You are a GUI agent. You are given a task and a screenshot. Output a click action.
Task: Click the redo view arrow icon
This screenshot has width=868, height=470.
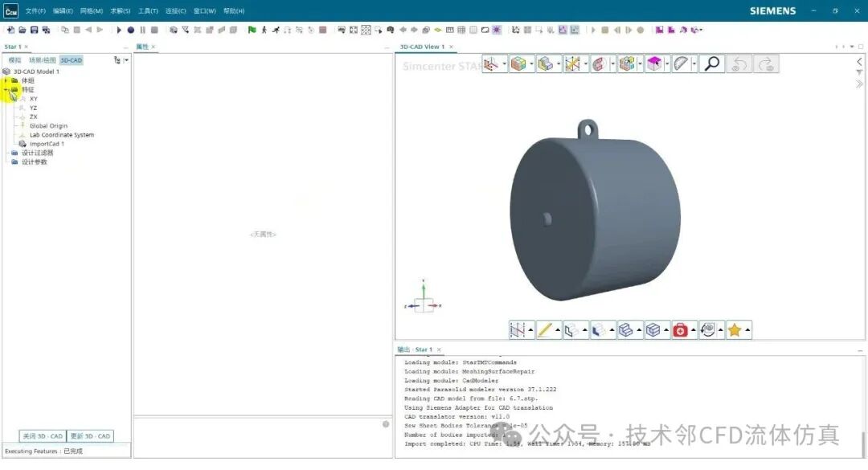pyautogui.click(x=766, y=64)
